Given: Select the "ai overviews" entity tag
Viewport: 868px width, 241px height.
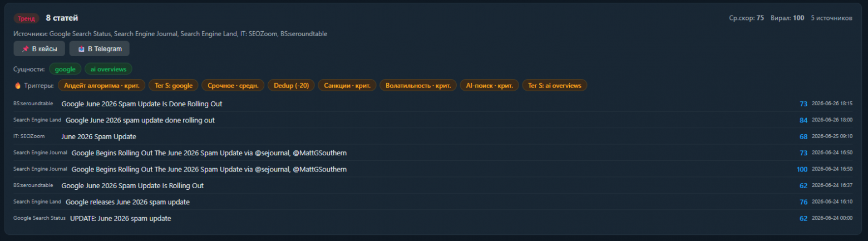Looking at the screenshot, I should (x=108, y=70).
